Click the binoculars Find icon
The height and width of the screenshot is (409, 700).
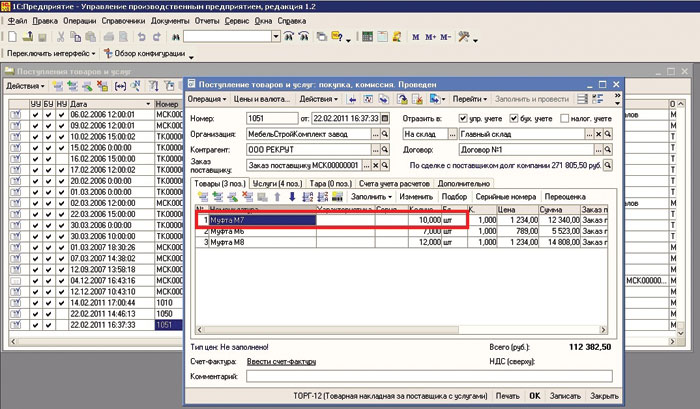[x=175, y=37]
